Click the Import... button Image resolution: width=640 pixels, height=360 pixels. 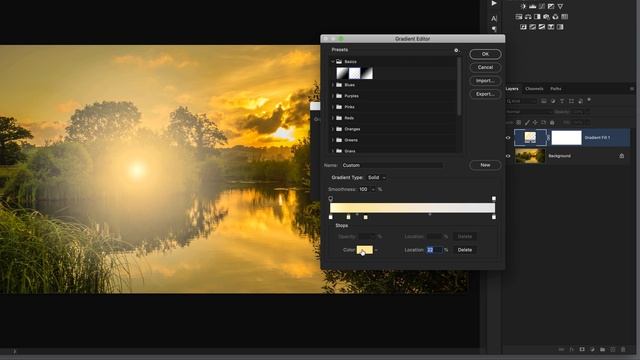tap(485, 81)
